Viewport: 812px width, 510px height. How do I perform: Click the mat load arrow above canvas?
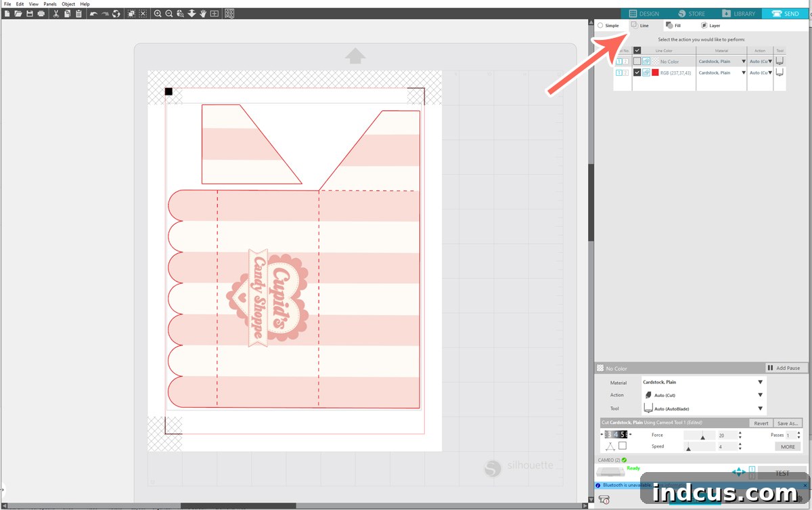pos(355,56)
